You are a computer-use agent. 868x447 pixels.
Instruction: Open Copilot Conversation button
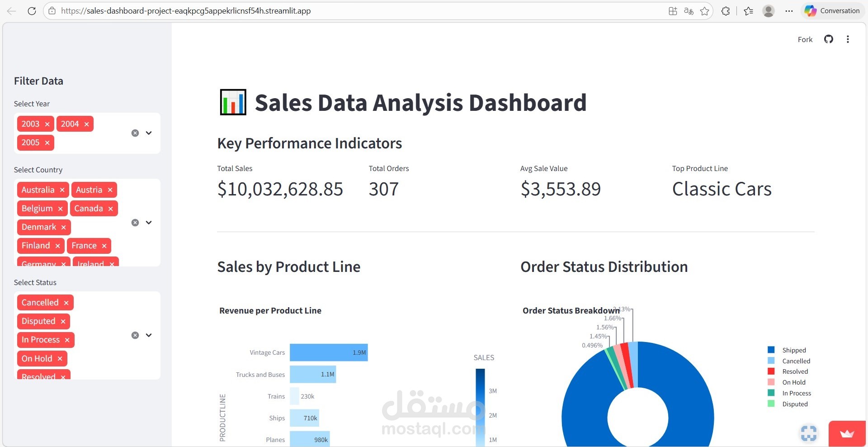pyautogui.click(x=832, y=11)
